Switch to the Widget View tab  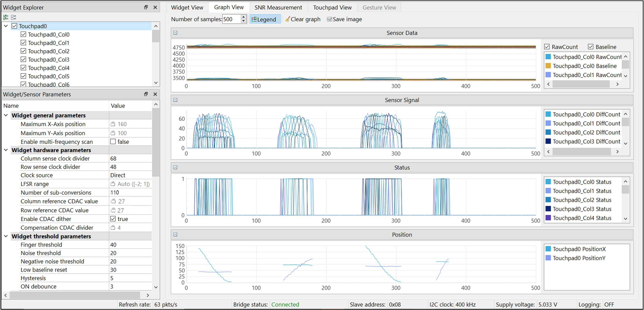coord(187,8)
